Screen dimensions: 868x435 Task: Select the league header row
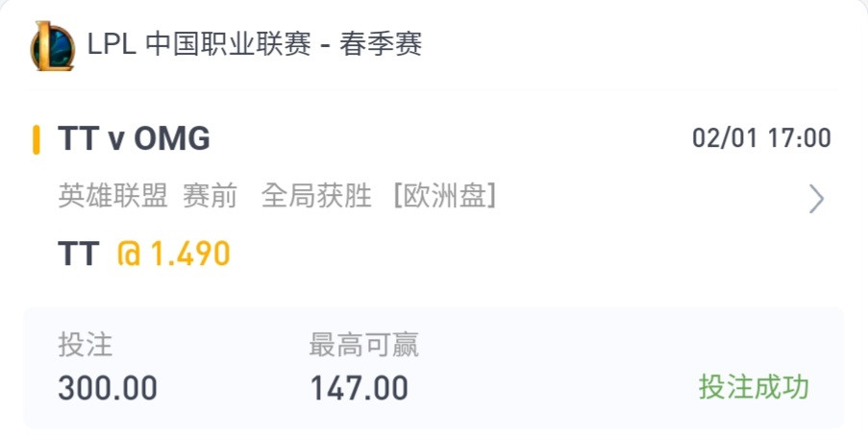click(434, 45)
